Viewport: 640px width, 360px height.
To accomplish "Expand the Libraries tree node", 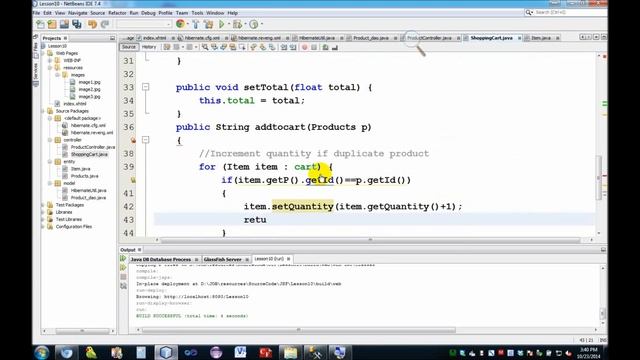I will 43,212.
